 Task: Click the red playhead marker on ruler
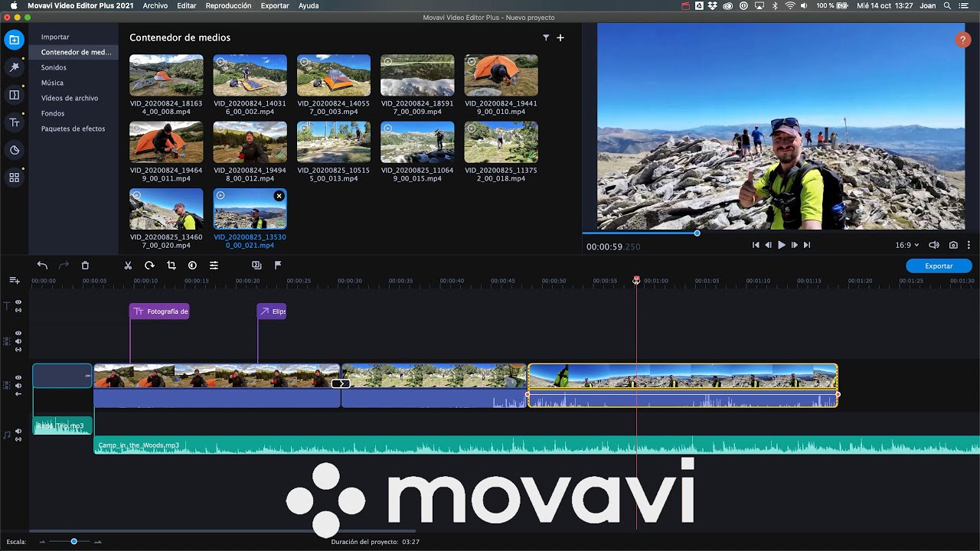click(x=636, y=280)
